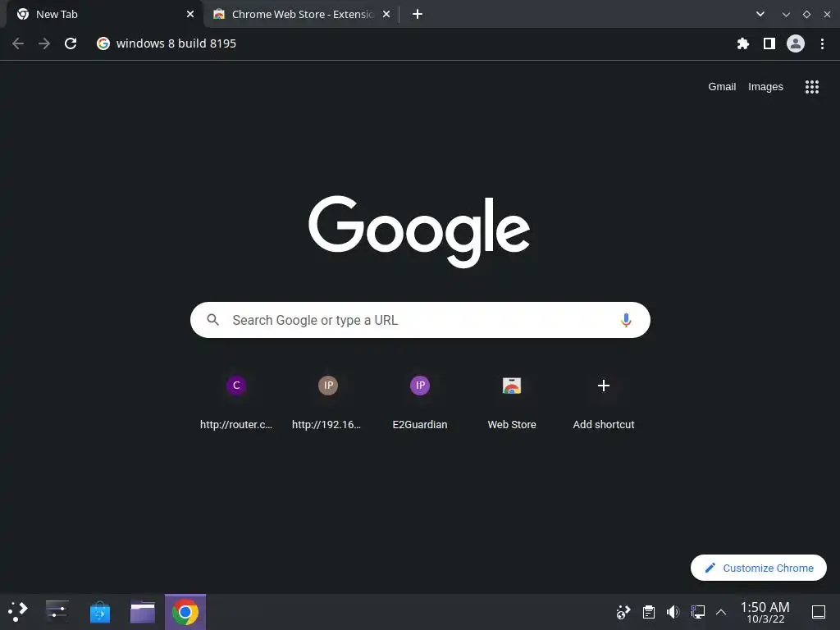Click the Google icon in address bar
The height and width of the screenshot is (630, 840).
point(103,43)
